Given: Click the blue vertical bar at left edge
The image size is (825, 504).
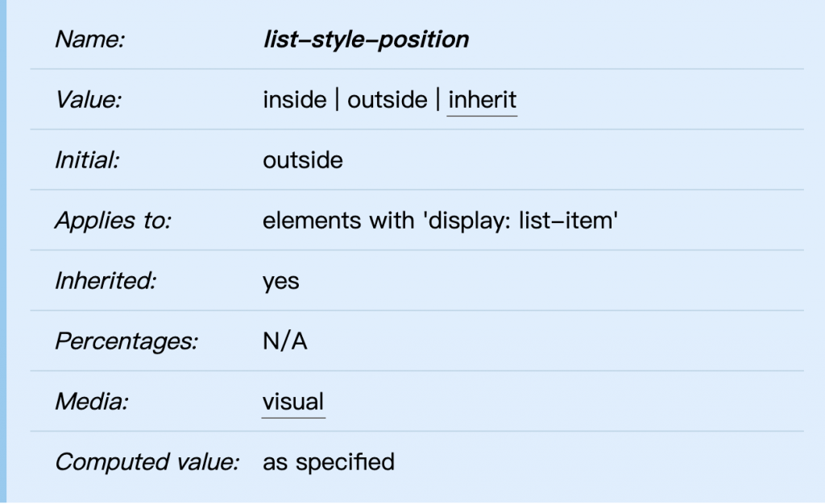Looking at the screenshot, I should [x=3, y=252].
